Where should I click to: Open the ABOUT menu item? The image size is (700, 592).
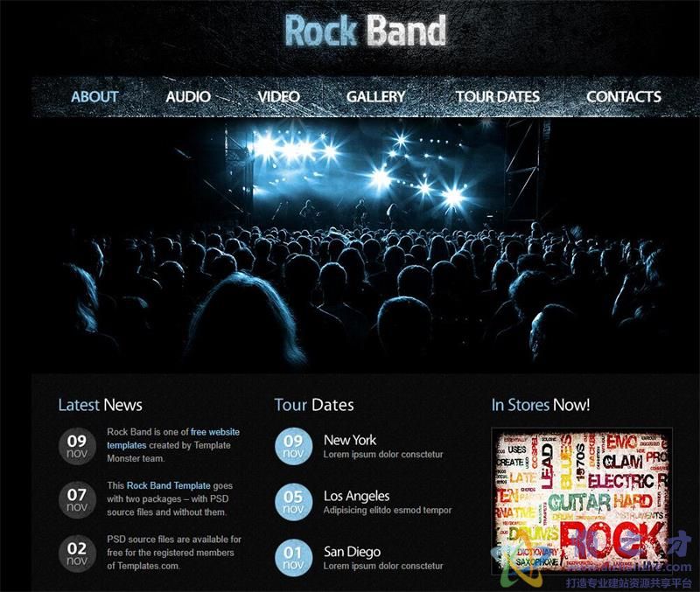pyautogui.click(x=94, y=96)
